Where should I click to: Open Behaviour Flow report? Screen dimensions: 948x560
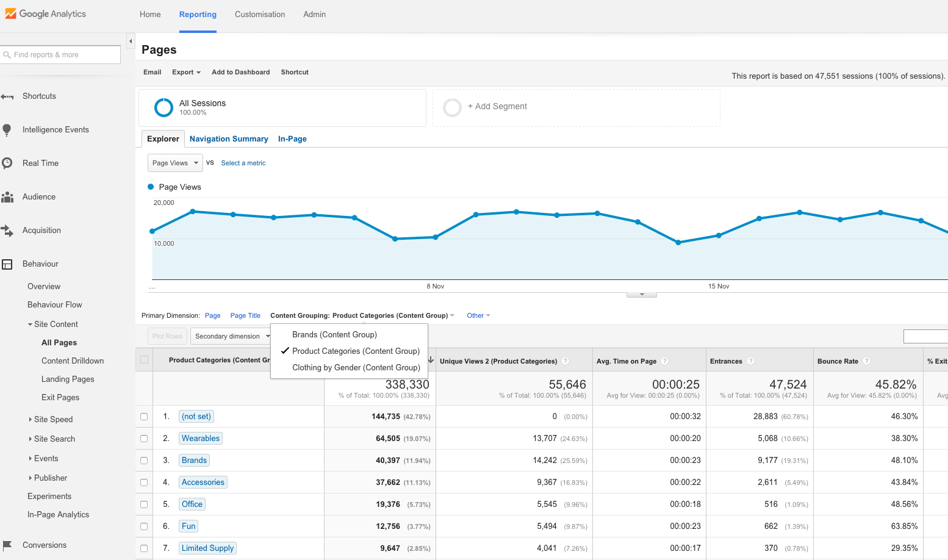55,305
